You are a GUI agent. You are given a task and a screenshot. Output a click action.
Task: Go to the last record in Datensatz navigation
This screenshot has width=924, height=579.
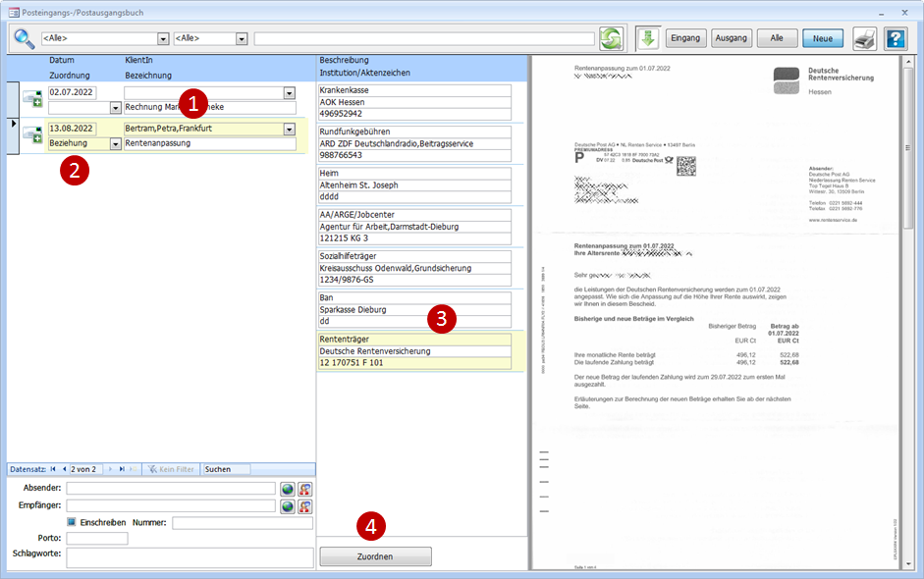pyautogui.click(x=122, y=469)
